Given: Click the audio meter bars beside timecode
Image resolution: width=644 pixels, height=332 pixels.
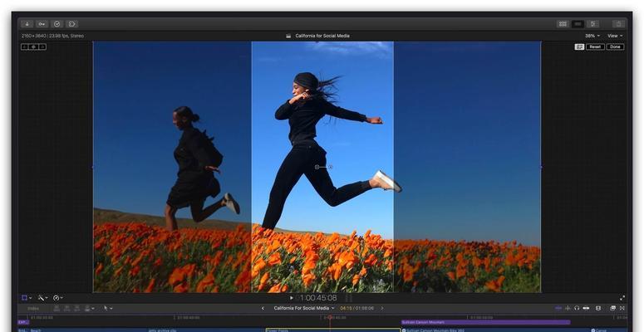Looking at the screenshot, I should pyautogui.click(x=348, y=298).
